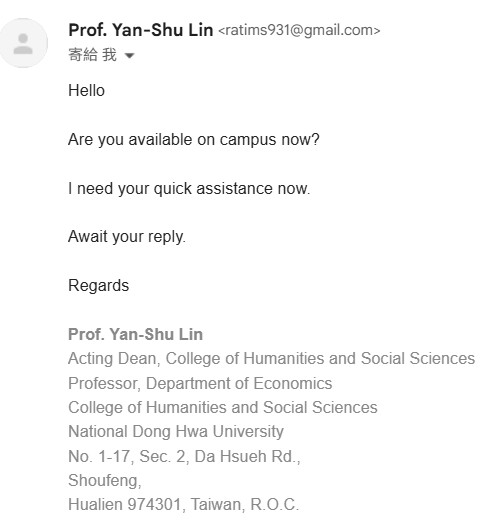Click sender name Prof. Yan-Shu Lin in header

141,30
